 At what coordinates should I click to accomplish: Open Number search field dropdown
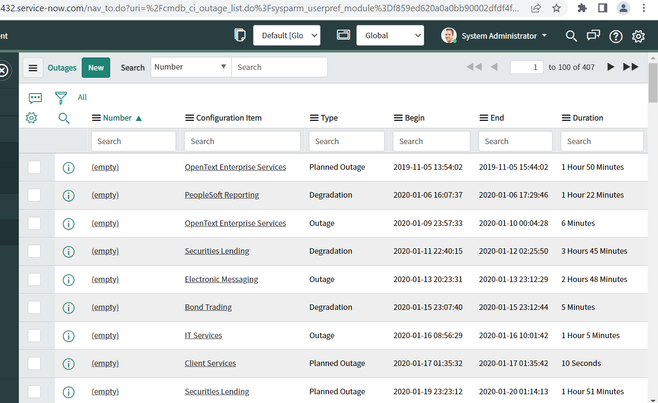[x=191, y=67]
